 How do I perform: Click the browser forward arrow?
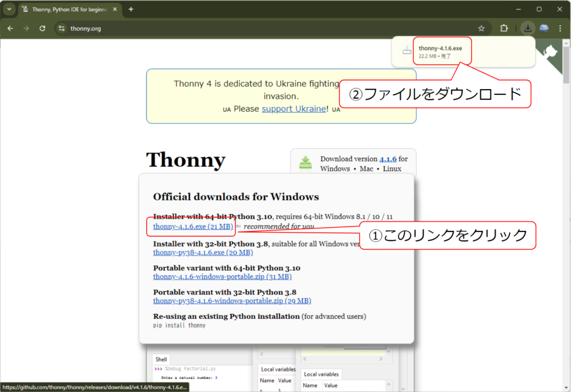[26, 28]
